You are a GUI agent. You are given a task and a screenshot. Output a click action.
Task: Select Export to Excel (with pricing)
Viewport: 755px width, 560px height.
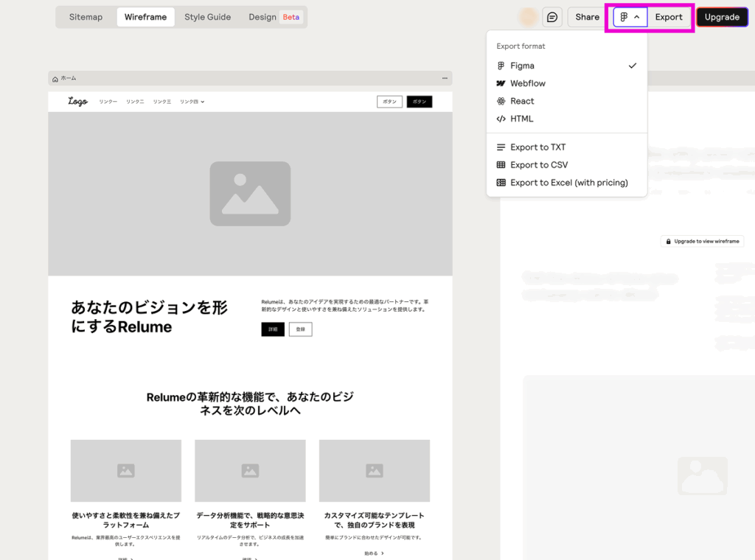click(x=568, y=183)
